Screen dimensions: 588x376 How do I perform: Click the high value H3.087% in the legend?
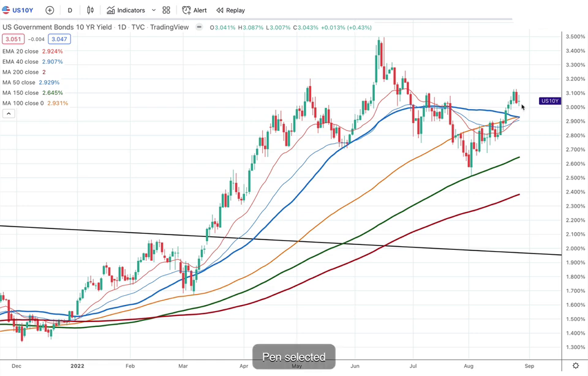pyautogui.click(x=251, y=28)
